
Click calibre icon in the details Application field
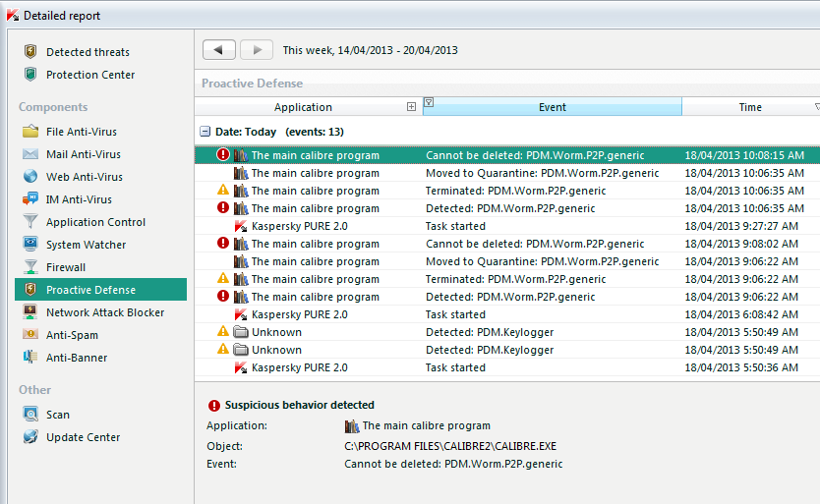[352, 426]
